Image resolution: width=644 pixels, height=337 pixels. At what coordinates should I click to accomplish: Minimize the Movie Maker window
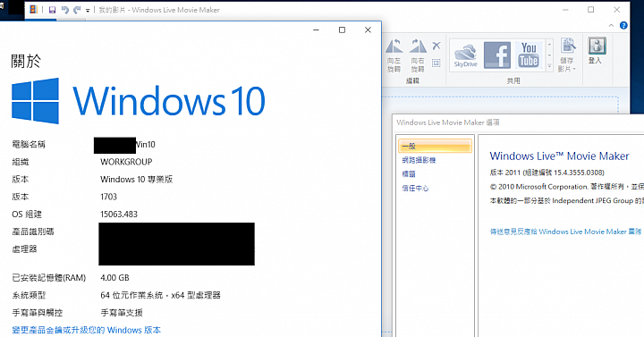tap(565, 10)
